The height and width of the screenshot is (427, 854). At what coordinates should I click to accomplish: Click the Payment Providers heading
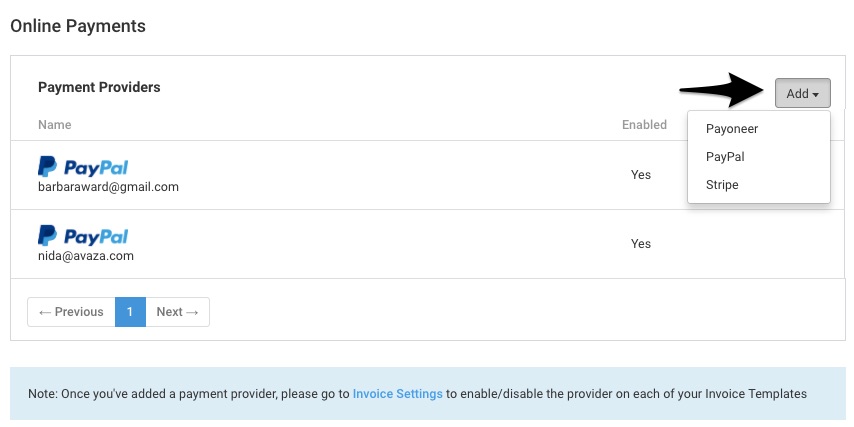pyautogui.click(x=99, y=87)
